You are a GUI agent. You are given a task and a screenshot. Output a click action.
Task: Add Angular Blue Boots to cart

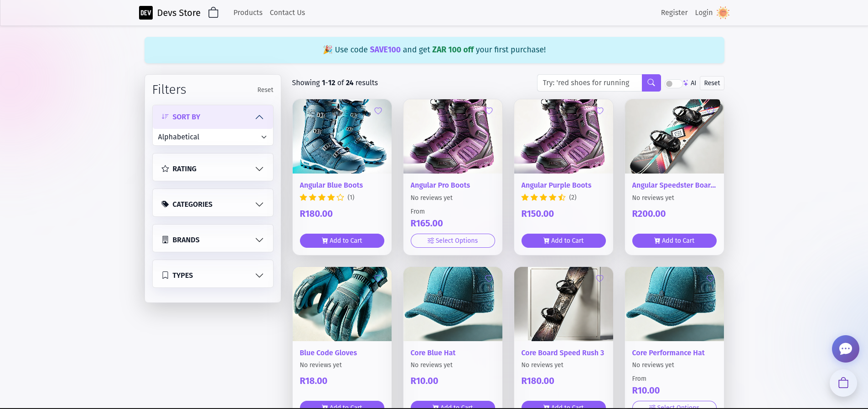point(342,240)
